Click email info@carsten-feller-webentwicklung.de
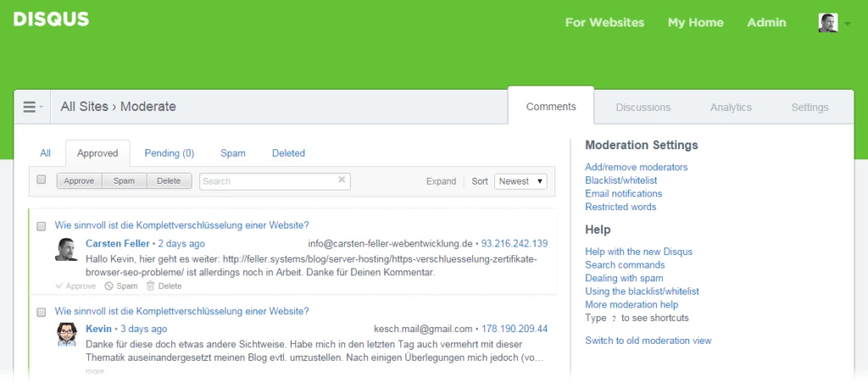Screen dimensions: 868x388 (x=390, y=243)
